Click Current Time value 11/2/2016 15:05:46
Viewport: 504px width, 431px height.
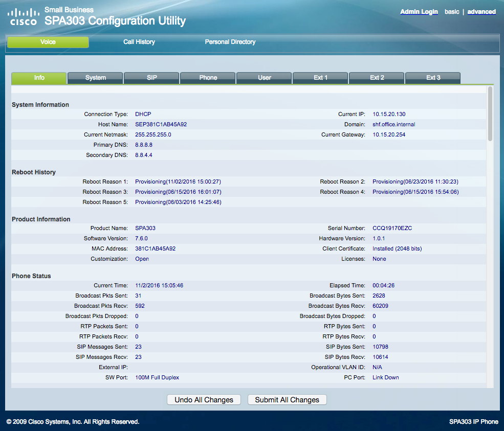pos(159,286)
